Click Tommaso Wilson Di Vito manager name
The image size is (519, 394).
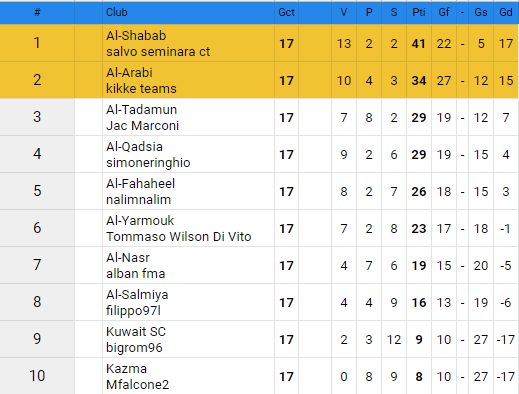tap(179, 237)
